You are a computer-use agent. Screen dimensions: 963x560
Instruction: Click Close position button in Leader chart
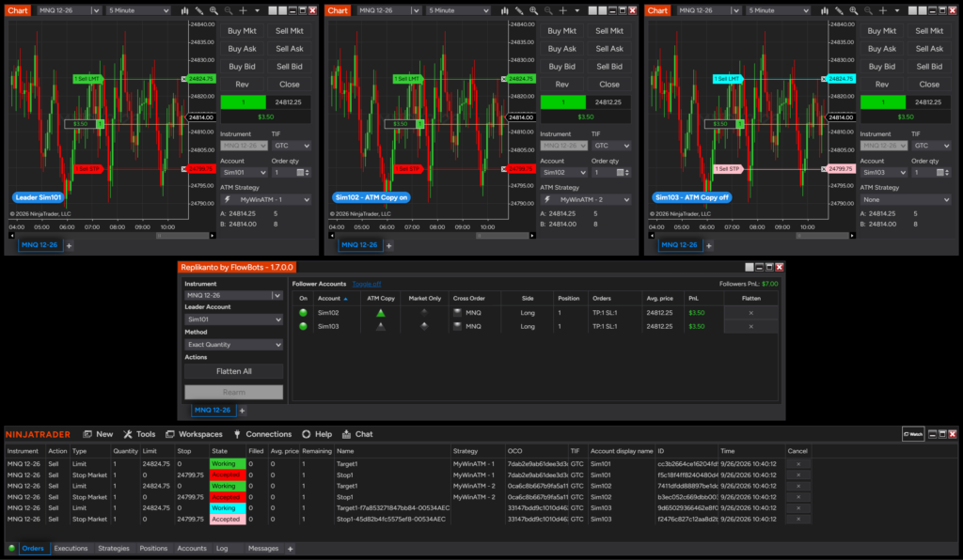pos(290,84)
